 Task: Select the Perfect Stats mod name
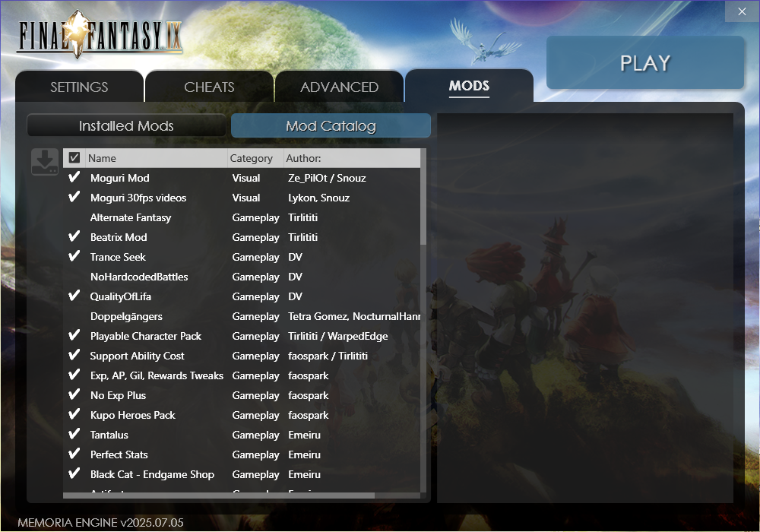[119, 454]
